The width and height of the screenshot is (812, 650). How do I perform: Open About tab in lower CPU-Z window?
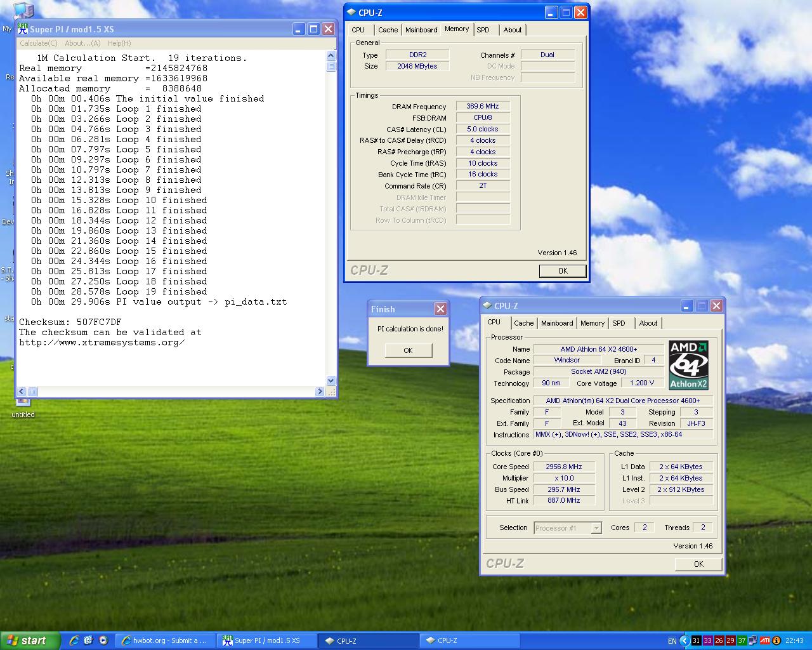click(648, 323)
